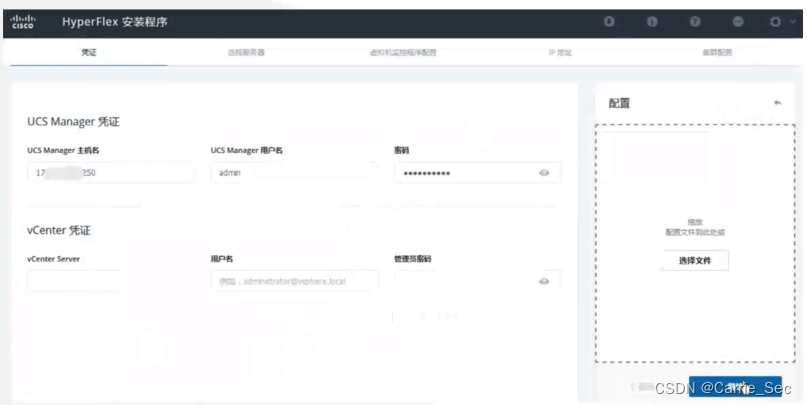Screen dimensions: 807x405
Task: Click the Cisco logo in header
Action: [x=23, y=22]
